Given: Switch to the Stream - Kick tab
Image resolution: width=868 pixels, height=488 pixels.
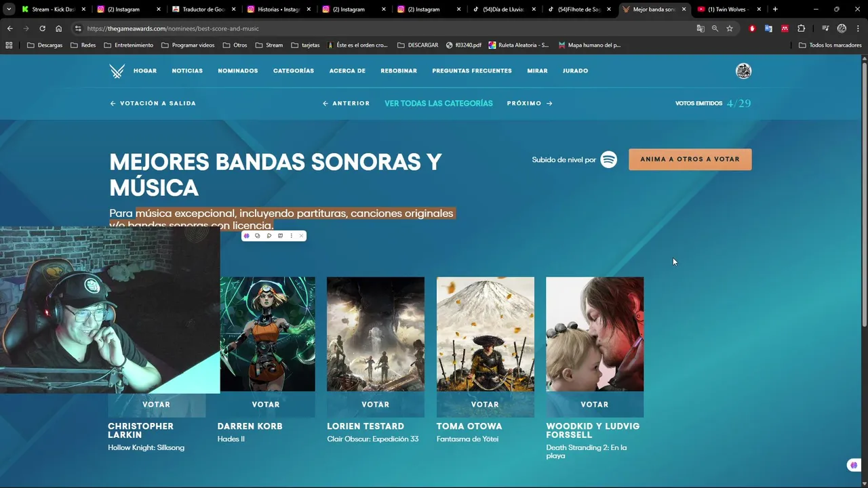Looking at the screenshot, I should coord(53,9).
